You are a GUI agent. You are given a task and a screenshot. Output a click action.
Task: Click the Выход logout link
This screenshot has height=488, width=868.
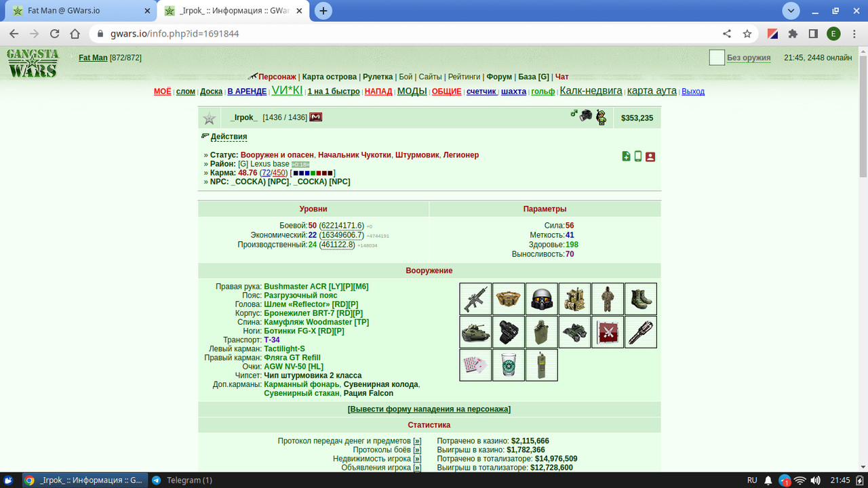(693, 91)
